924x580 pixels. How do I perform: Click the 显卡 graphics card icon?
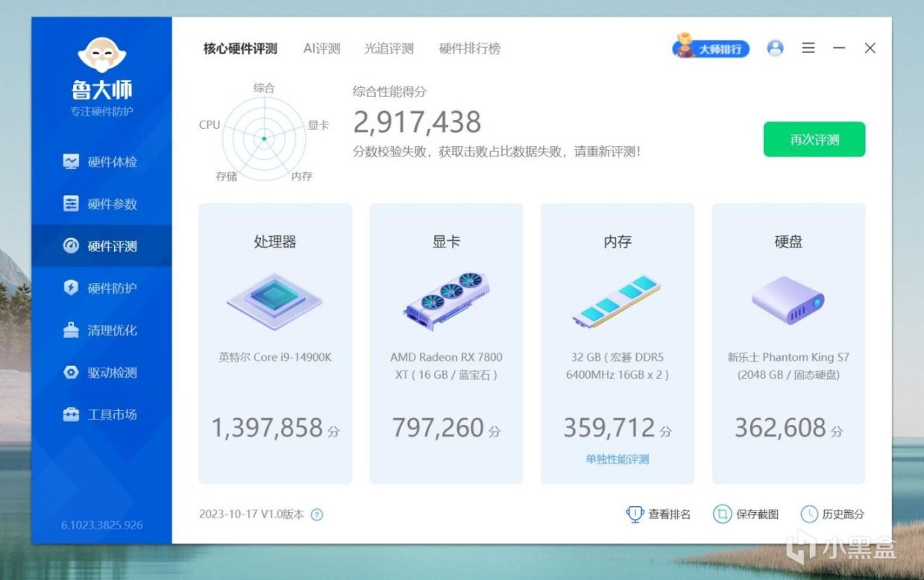click(x=446, y=301)
